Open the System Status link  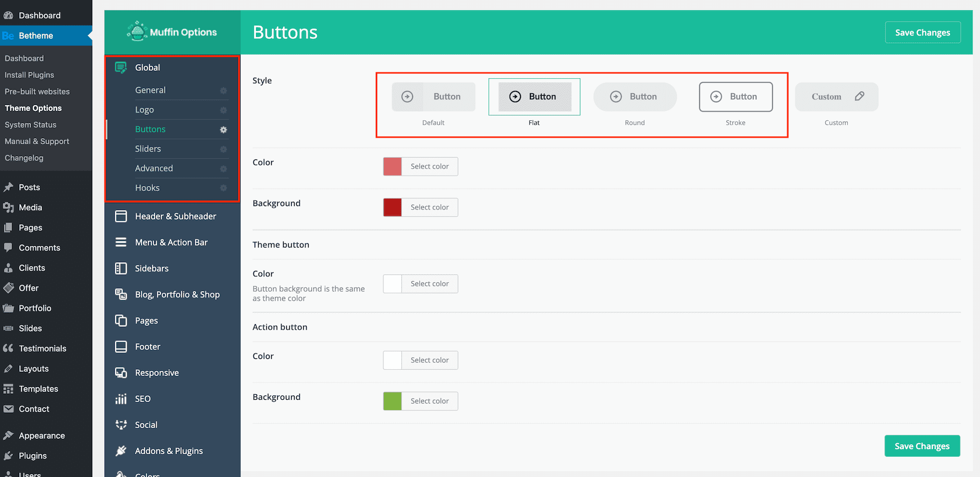[x=30, y=125]
